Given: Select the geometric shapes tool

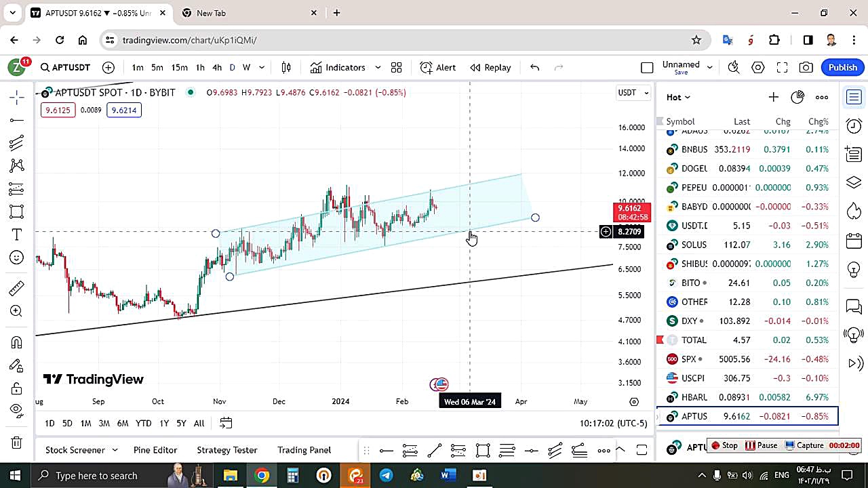Looking at the screenshot, I should pos(17,211).
